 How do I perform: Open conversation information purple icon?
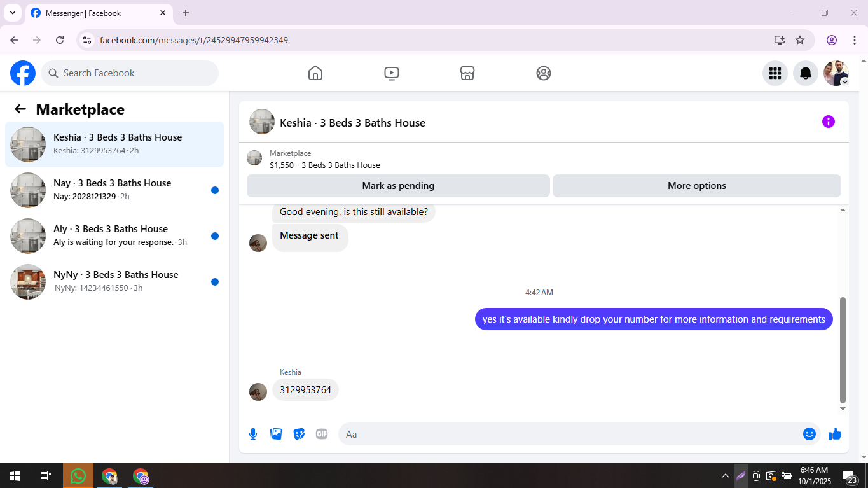click(829, 122)
